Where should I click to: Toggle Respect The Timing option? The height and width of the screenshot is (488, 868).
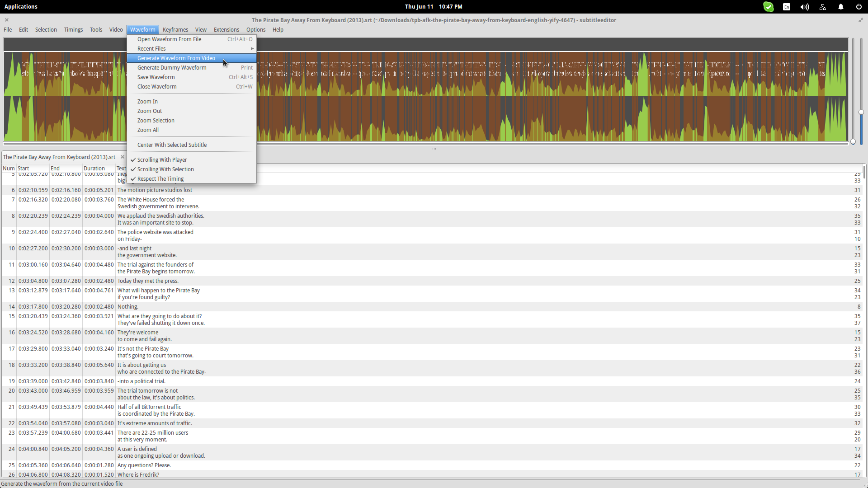[x=192, y=178]
